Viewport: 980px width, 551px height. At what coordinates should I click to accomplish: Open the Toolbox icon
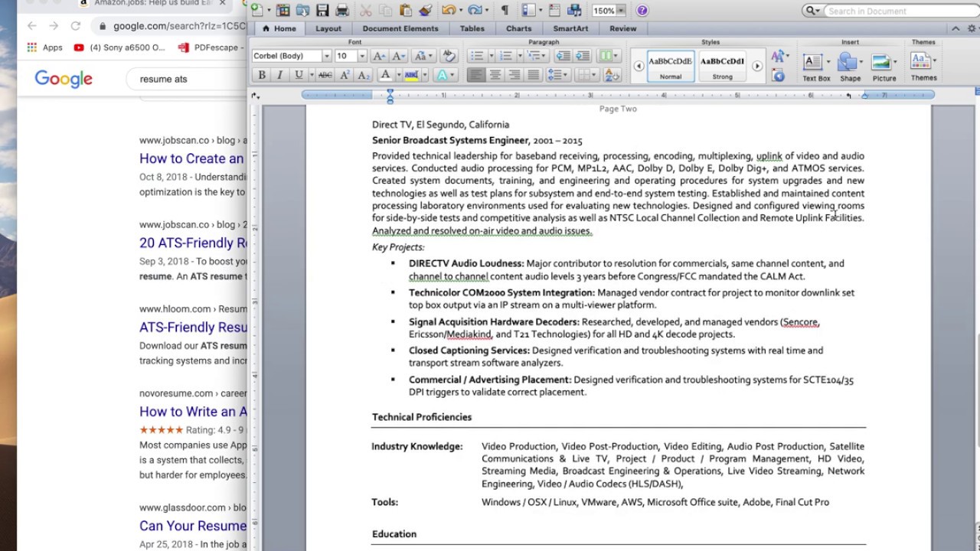click(554, 11)
